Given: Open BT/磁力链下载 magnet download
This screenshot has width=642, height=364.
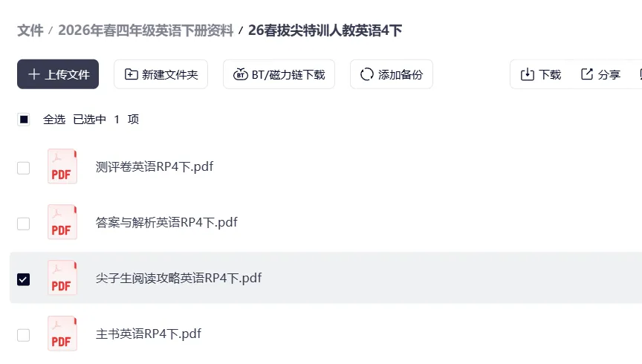Looking at the screenshot, I should pos(279,74).
